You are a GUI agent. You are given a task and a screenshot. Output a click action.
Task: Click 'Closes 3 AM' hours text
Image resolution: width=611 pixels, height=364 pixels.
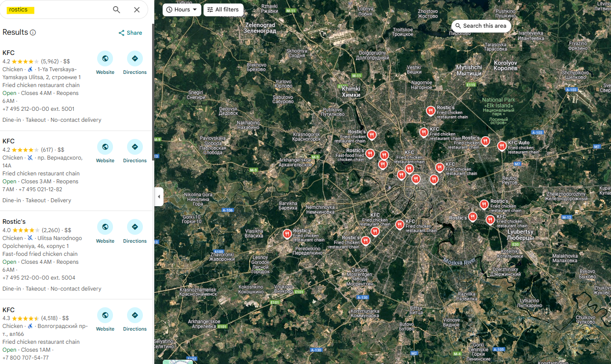click(36, 182)
